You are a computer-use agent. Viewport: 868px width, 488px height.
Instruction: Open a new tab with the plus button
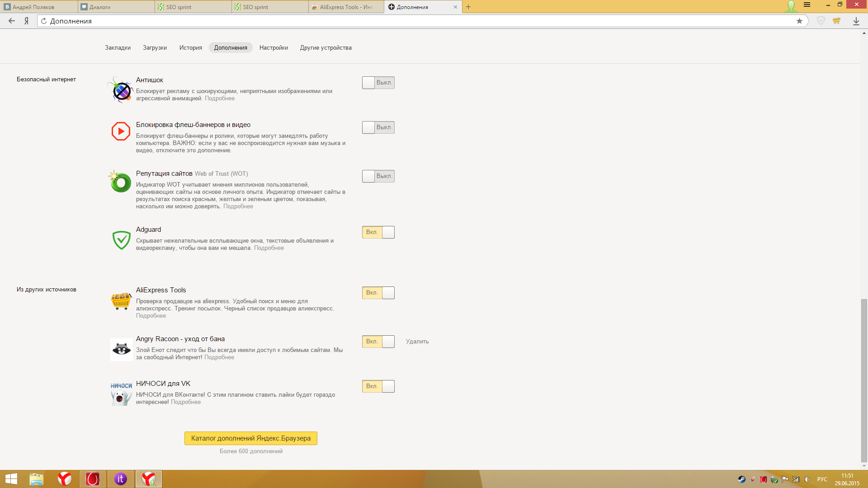pyautogui.click(x=468, y=7)
